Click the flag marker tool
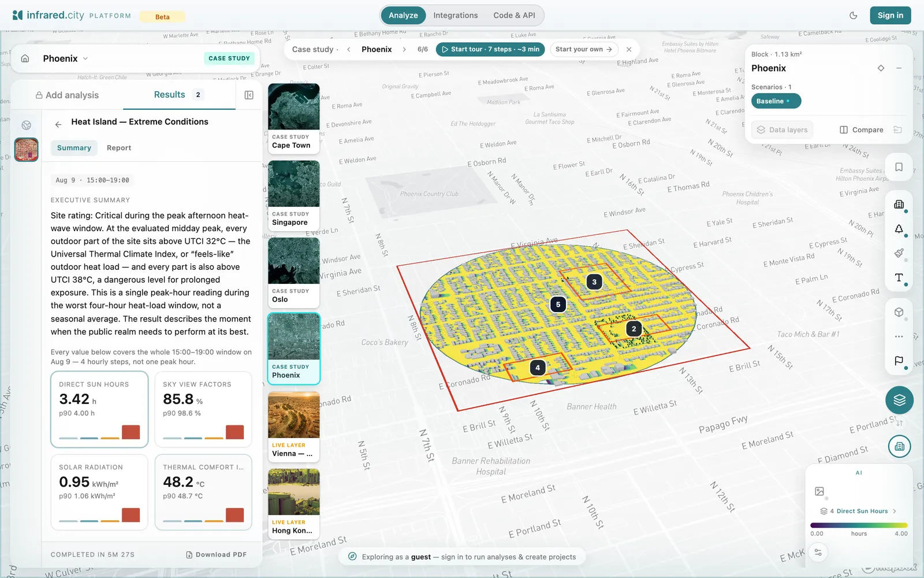This screenshot has height=578, width=924. [899, 361]
